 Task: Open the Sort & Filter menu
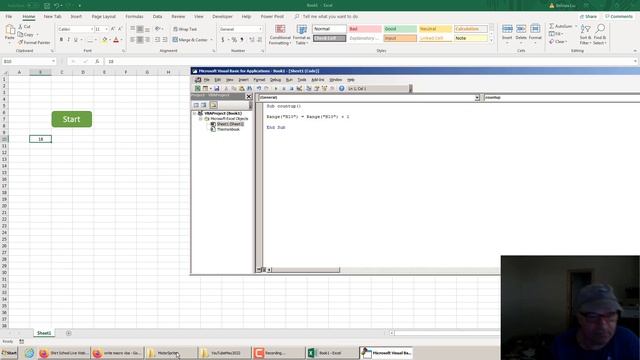(586, 34)
